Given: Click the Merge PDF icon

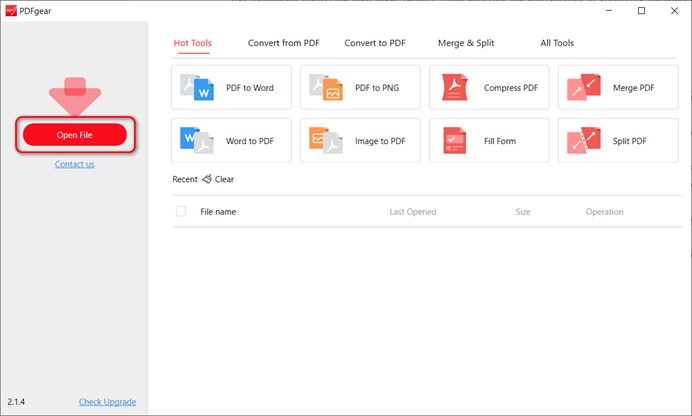Looking at the screenshot, I should coord(583,87).
